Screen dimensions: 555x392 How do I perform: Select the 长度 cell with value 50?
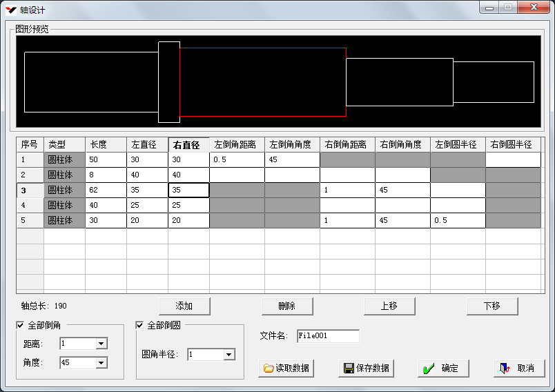click(106, 160)
